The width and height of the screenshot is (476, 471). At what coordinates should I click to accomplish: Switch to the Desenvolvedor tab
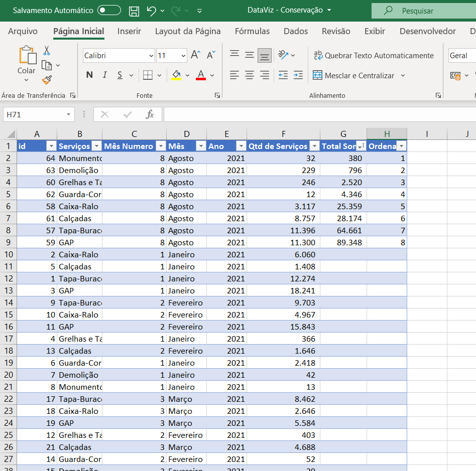point(427,31)
